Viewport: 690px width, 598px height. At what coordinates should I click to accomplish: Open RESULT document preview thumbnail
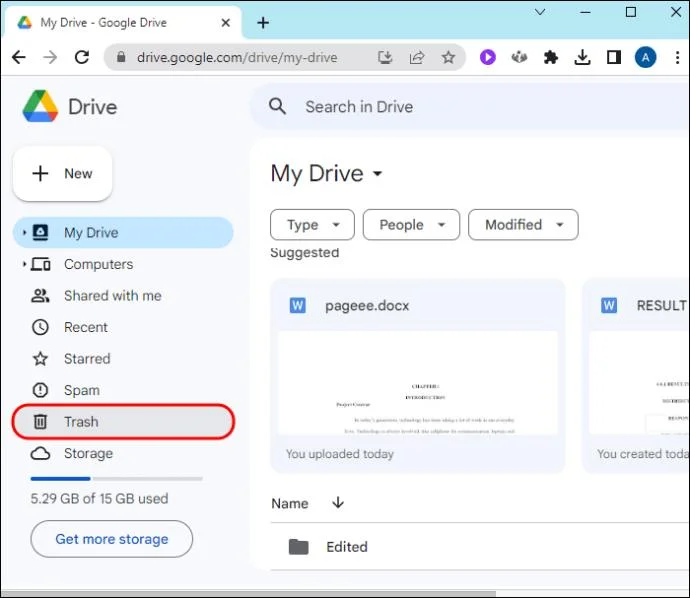coord(639,383)
